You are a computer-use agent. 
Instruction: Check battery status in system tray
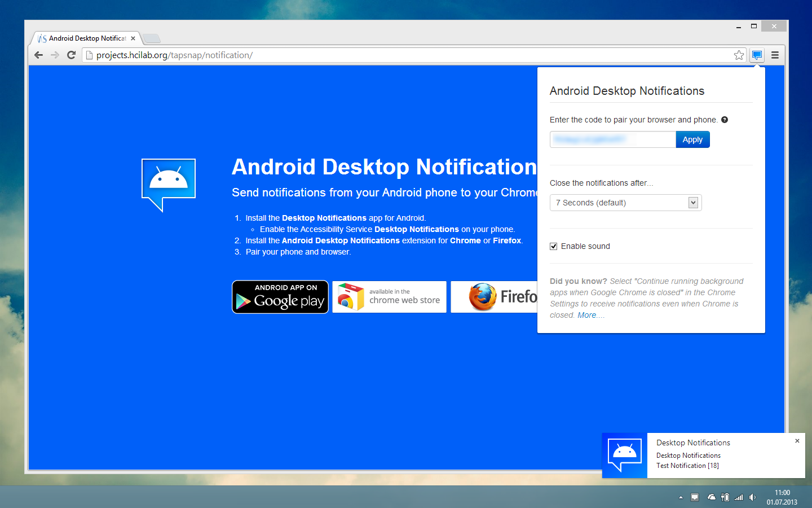(725, 497)
